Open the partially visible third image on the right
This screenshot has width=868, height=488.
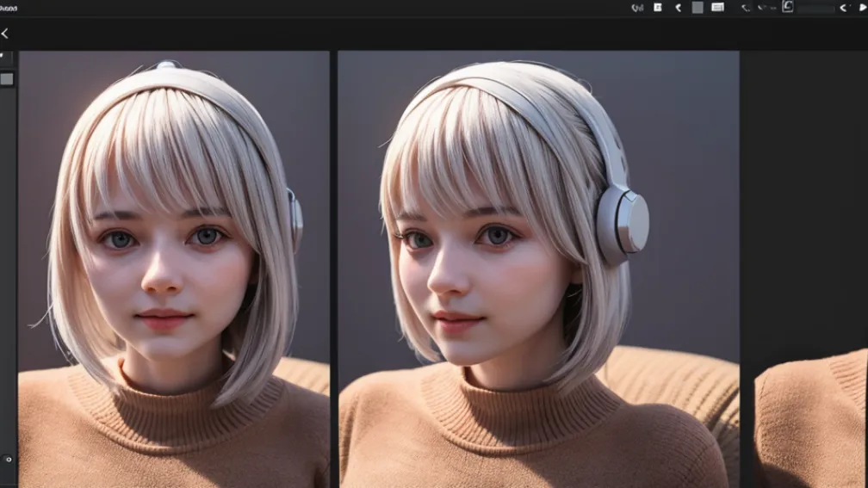[x=811, y=419]
